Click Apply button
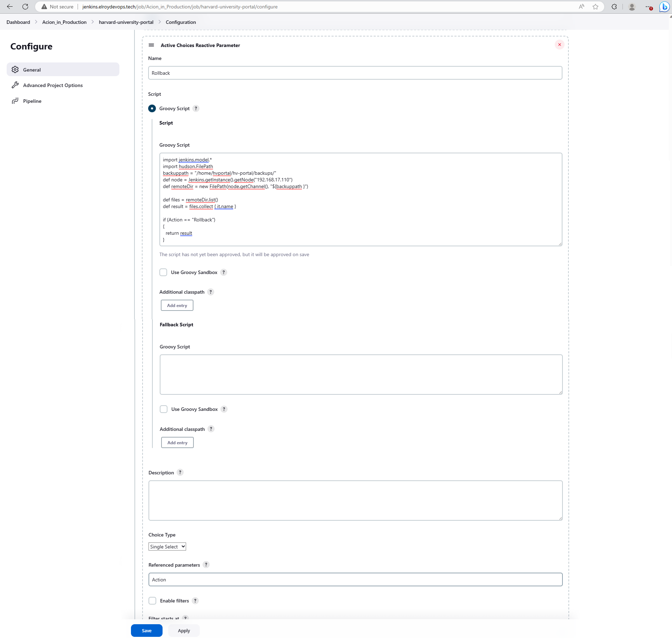Viewport: 672px width, 640px height. point(184,631)
